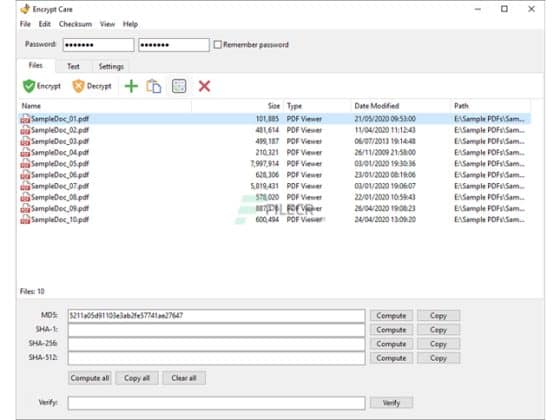Click the confirm password field
The image size is (560, 420).
click(174, 45)
